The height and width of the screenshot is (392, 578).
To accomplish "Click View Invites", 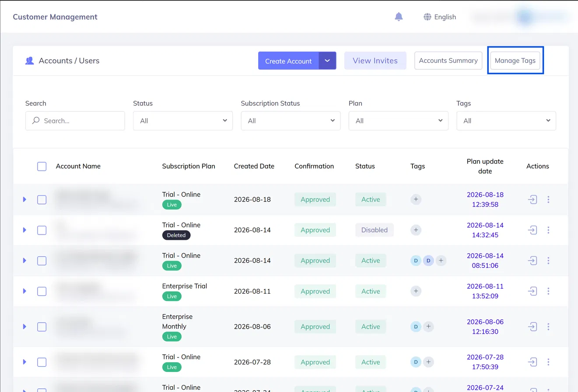I will 375,61.
